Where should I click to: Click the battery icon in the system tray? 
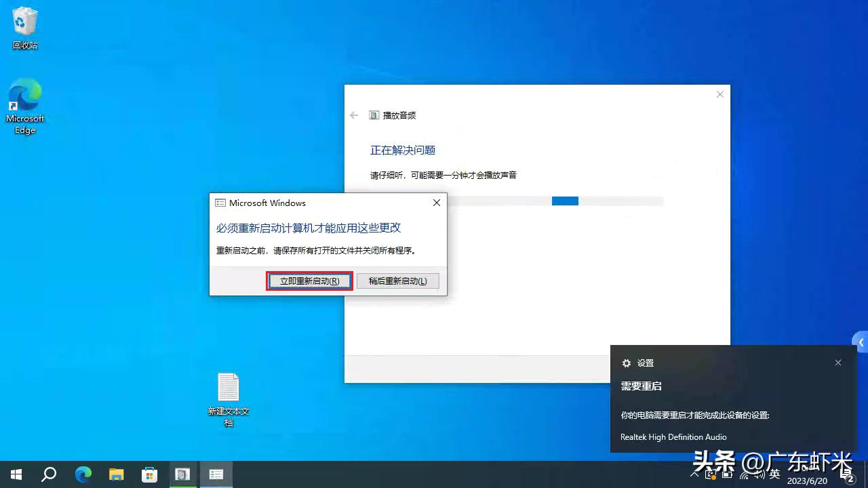pos(726,474)
